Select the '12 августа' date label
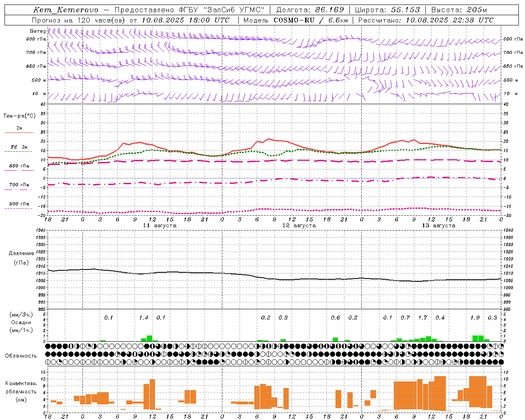525x420 pixels. pyautogui.click(x=299, y=226)
